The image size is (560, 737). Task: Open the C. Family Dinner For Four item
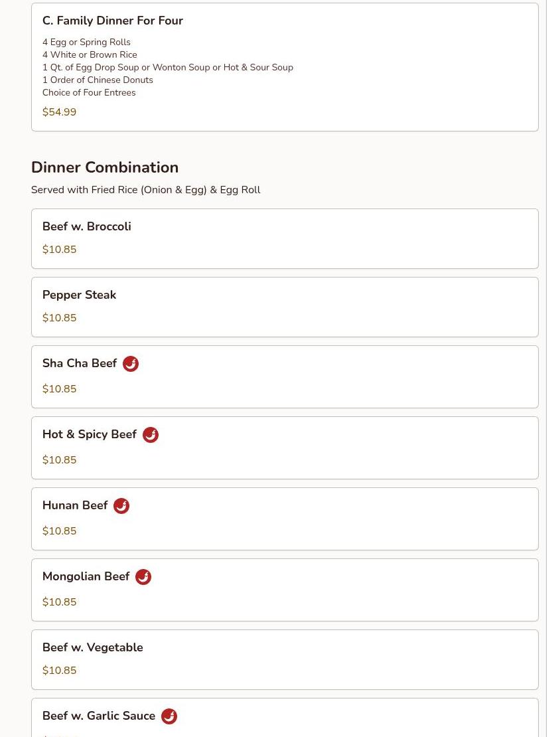[113, 21]
